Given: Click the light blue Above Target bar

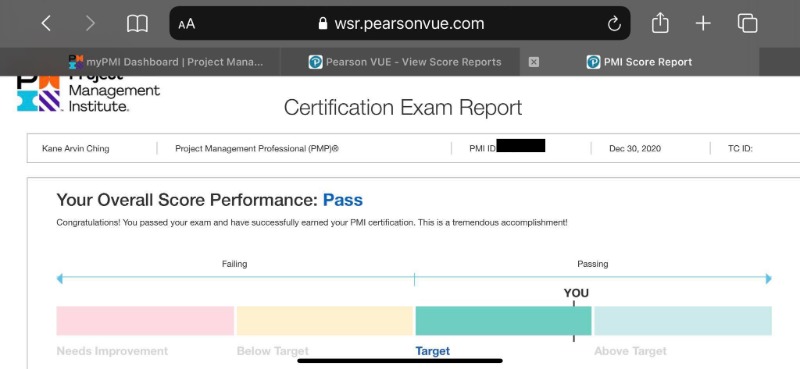Looking at the screenshot, I should [x=683, y=321].
